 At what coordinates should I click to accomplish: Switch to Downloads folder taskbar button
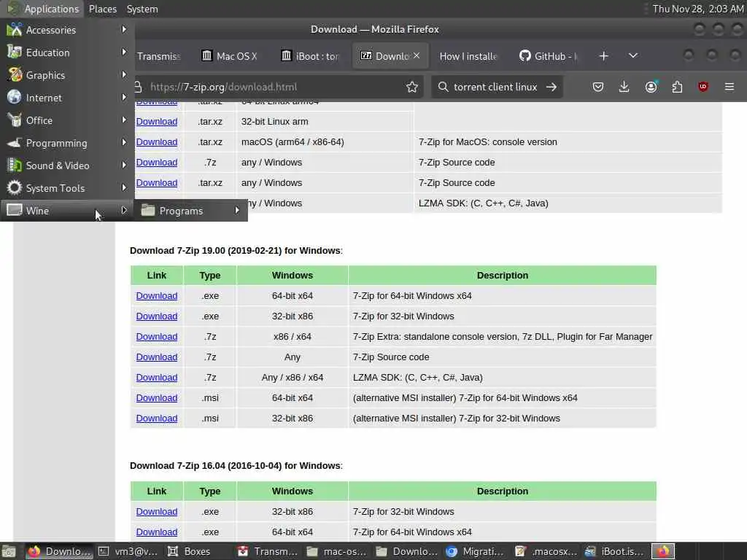[x=406, y=551]
